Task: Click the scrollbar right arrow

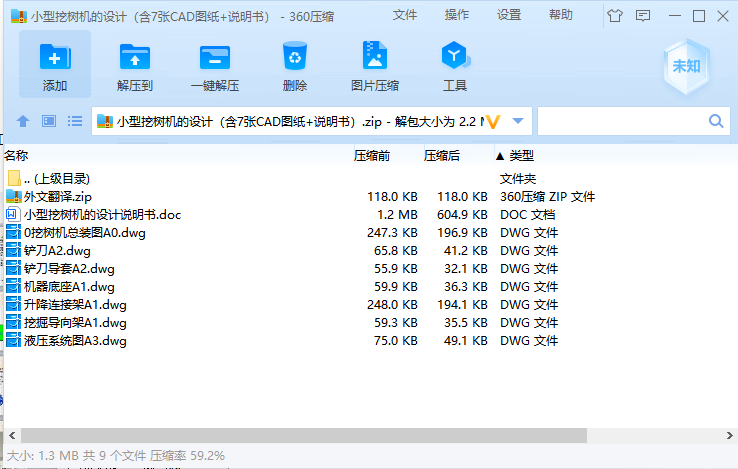Action: click(x=729, y=435)
